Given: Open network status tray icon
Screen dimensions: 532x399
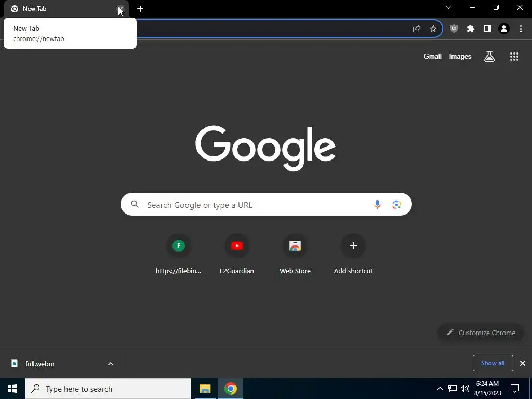Looking at the screenshot, I should (453, 389).
